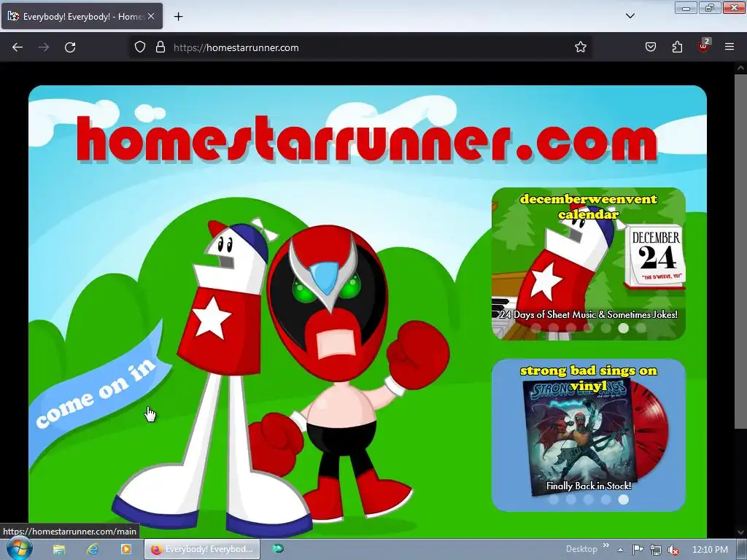Select the highlighted last vinyl carousel dot
747x560 pixels.
pos(623,499)
